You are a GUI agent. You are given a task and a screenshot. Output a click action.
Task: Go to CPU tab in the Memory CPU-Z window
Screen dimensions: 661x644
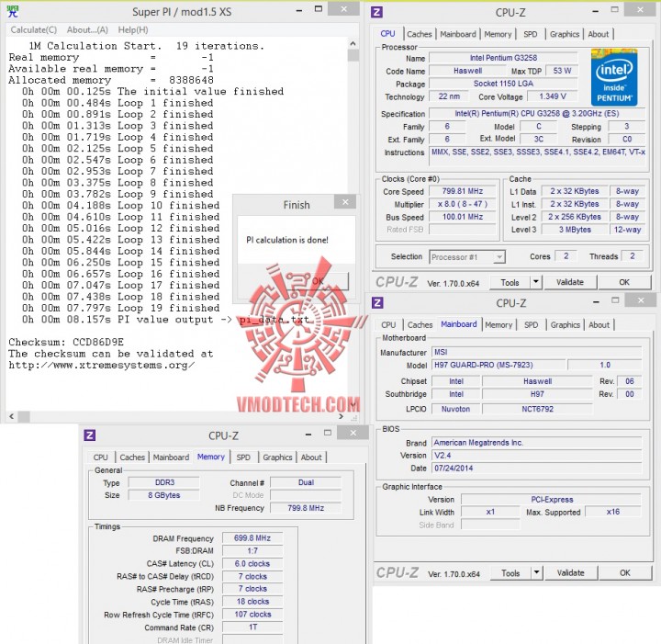point(100,458)
